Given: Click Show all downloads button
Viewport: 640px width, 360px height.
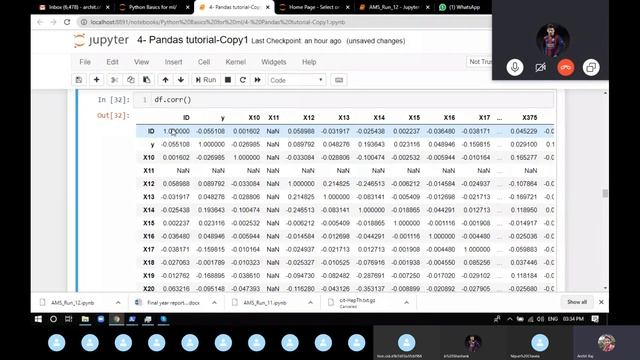Looking at the screenshot, I should pyautogui.click(x=577, y=302).
